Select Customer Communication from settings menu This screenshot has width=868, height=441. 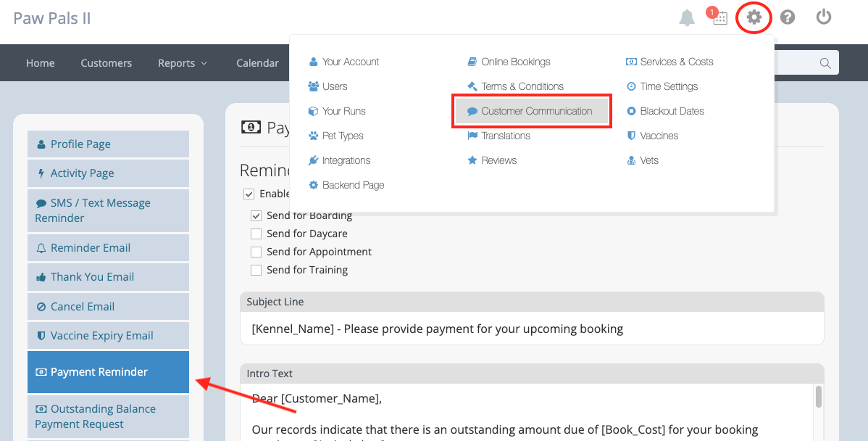[x=531, y=112]
